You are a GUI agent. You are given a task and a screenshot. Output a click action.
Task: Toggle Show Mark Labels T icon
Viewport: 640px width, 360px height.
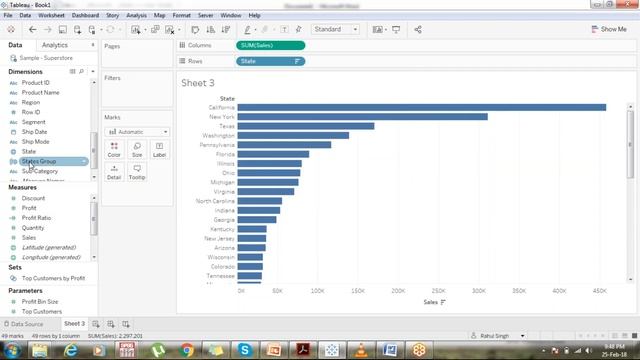point(284,29)
